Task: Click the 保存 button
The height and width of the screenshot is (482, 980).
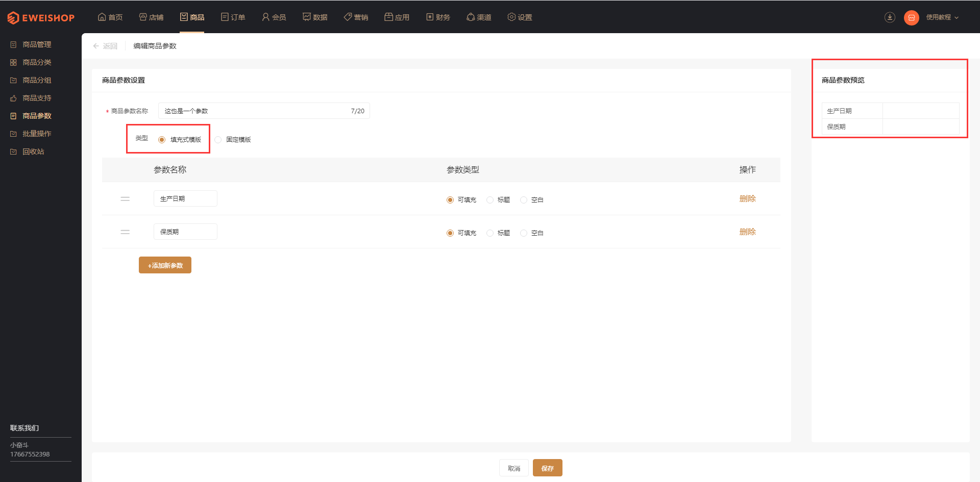Action: pos(547,468)
